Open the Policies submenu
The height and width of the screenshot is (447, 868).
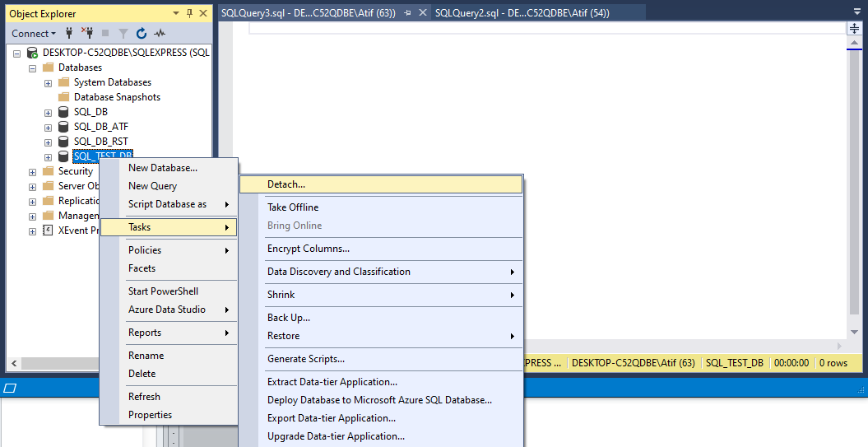point(169,249)
